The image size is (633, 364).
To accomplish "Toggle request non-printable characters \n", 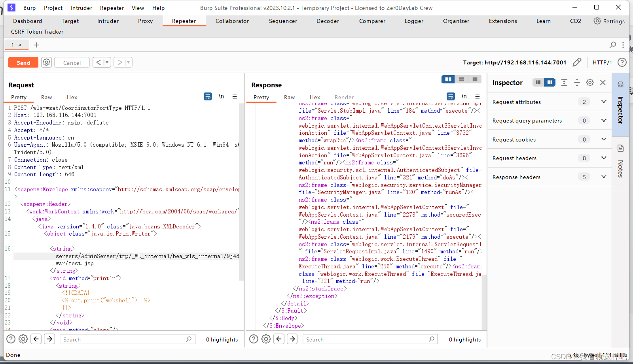I will click(x=222, y=96).
